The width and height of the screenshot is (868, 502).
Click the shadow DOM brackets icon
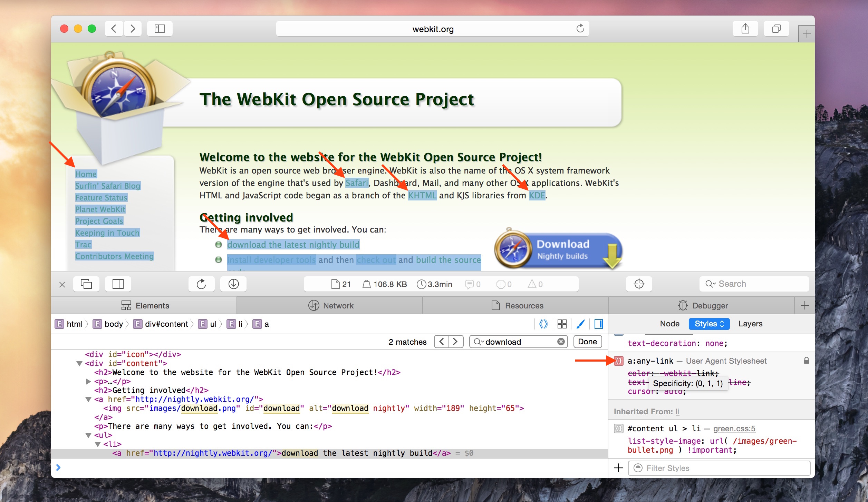[x=543, y=324]
